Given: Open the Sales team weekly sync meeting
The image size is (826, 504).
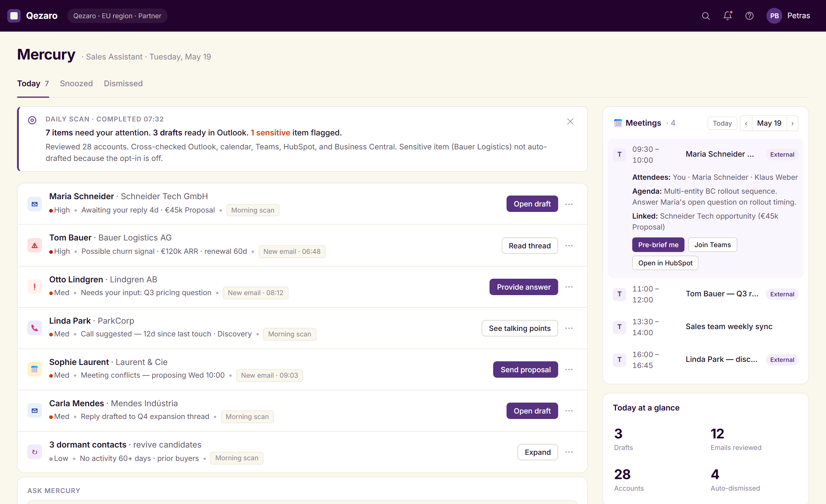Looking at the screenshot, I should coord(706,327).
